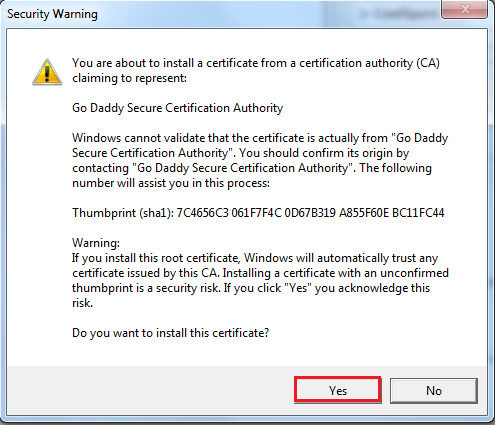The image size is (495, 425).
Task: Click the Security Warning title text
Action: tap(52, 14)
